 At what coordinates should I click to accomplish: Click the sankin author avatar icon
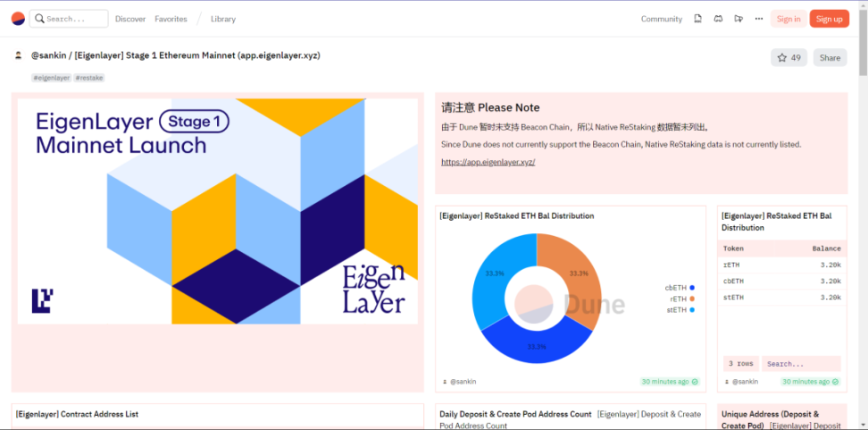pyautogui.click(x=18, y=55)
